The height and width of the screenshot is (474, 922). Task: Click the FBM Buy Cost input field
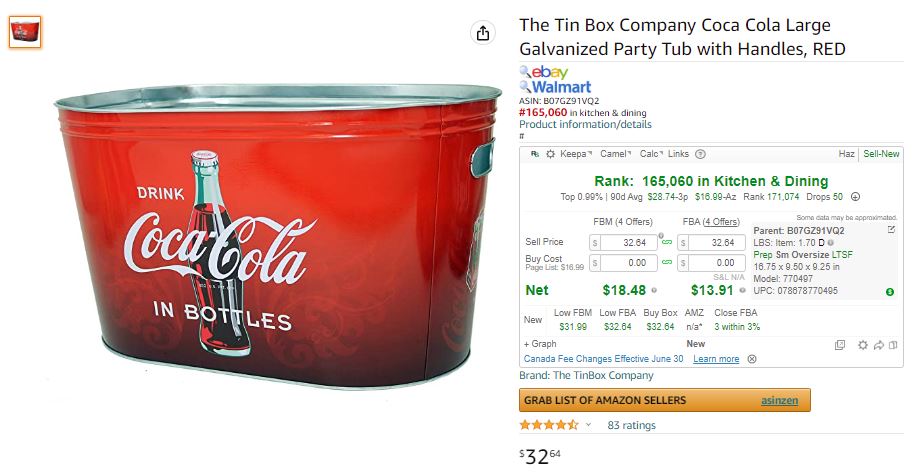click(623, 263)
